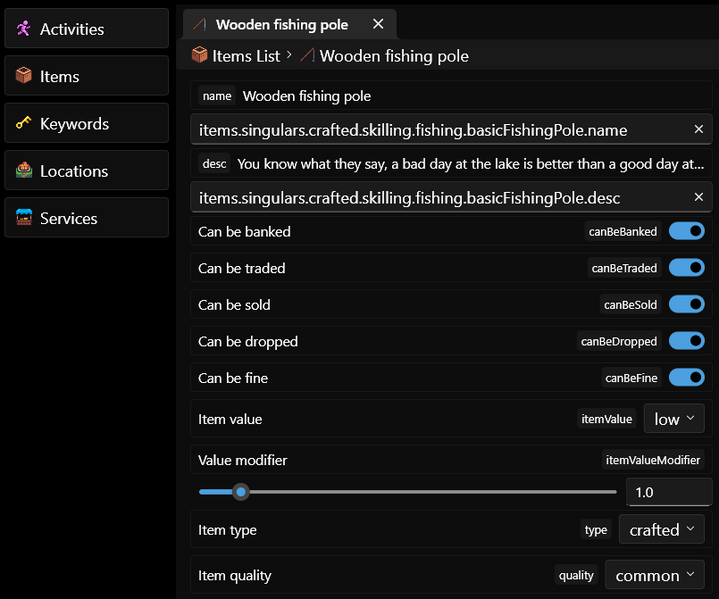Click the canBeDropped property tag
719x599 pixels.
(619, 341)
